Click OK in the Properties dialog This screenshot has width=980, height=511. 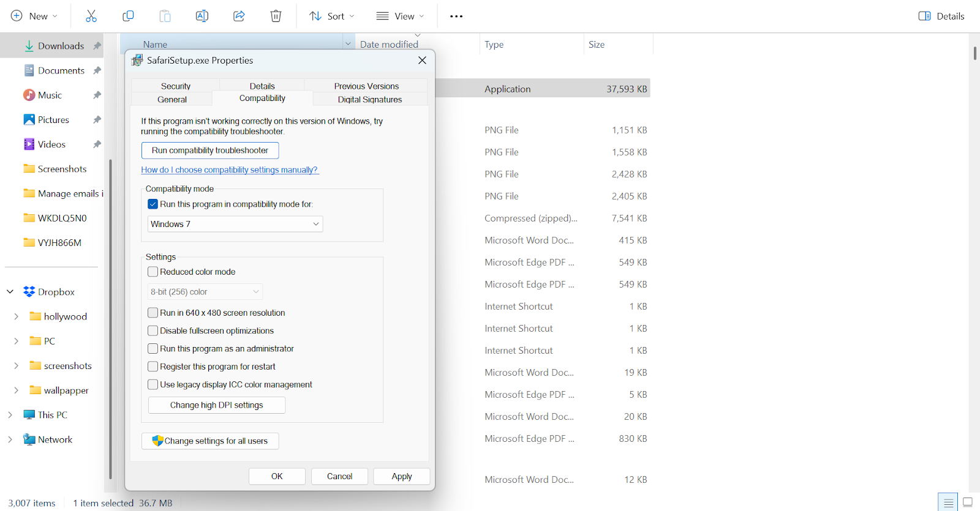tap(277, 476)
